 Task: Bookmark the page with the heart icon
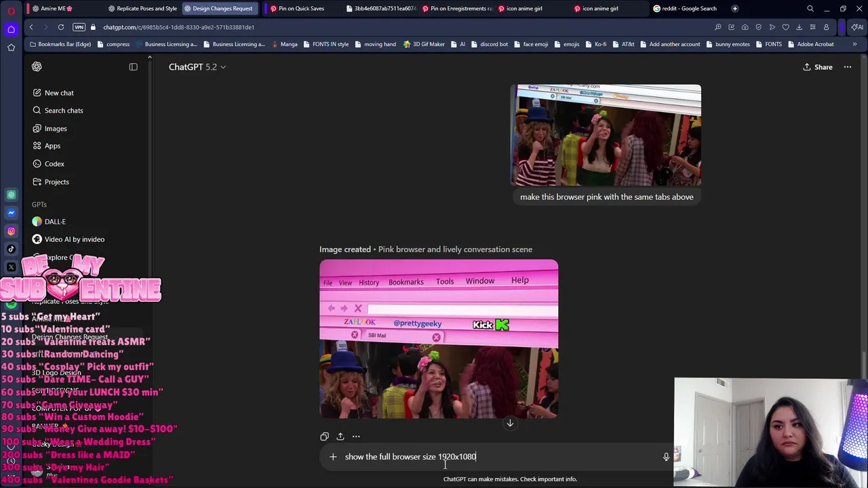pos(786,27)
